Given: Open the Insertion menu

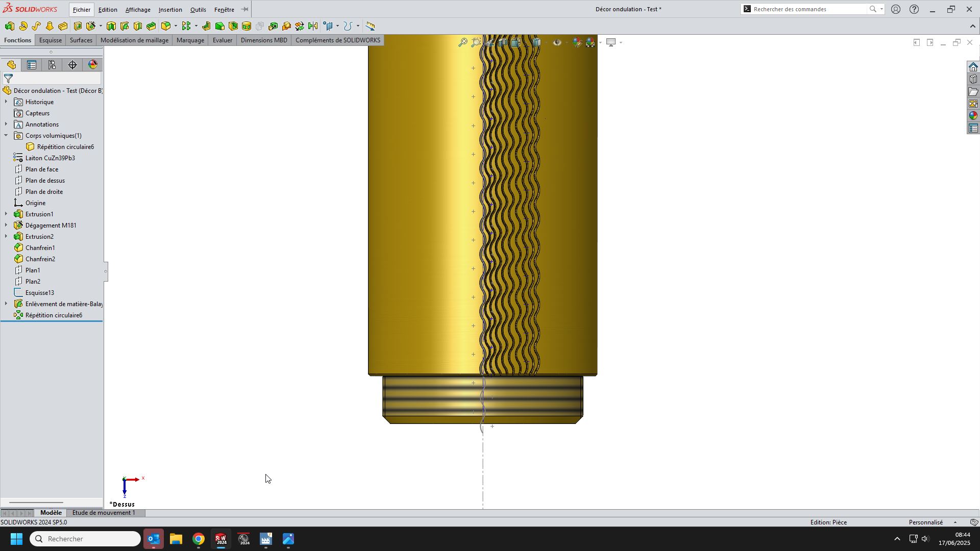Looking at the screenshot, I should click(170, 10).
